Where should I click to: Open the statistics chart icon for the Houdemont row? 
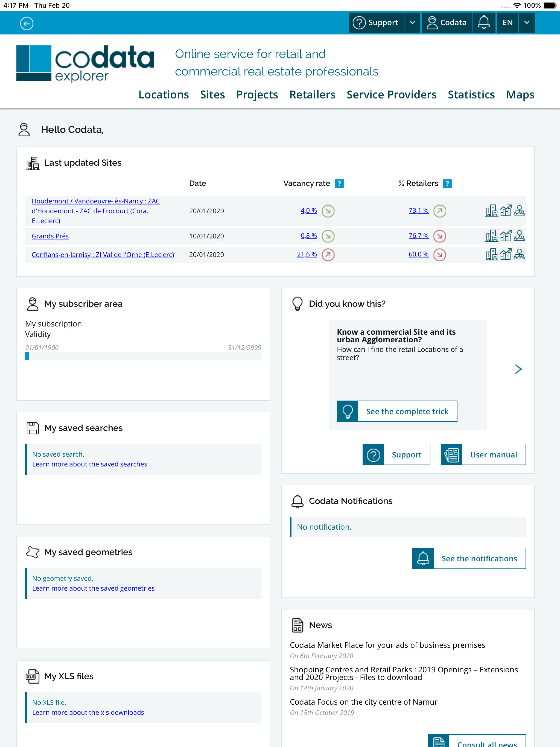click(x=506, y=210)
